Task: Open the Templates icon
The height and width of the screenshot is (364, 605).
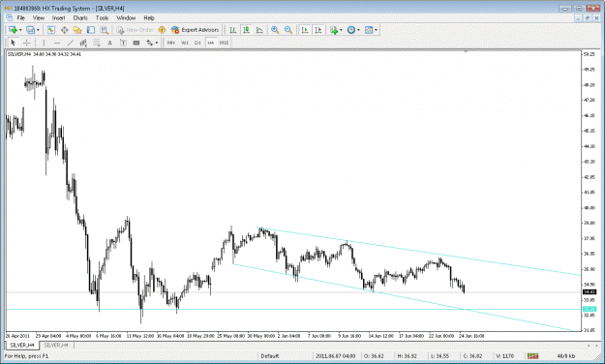Action: 369,30
